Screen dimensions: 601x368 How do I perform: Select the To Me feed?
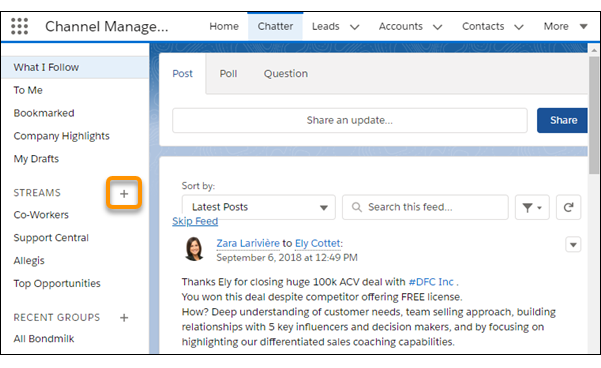click(x=28, y=90)
